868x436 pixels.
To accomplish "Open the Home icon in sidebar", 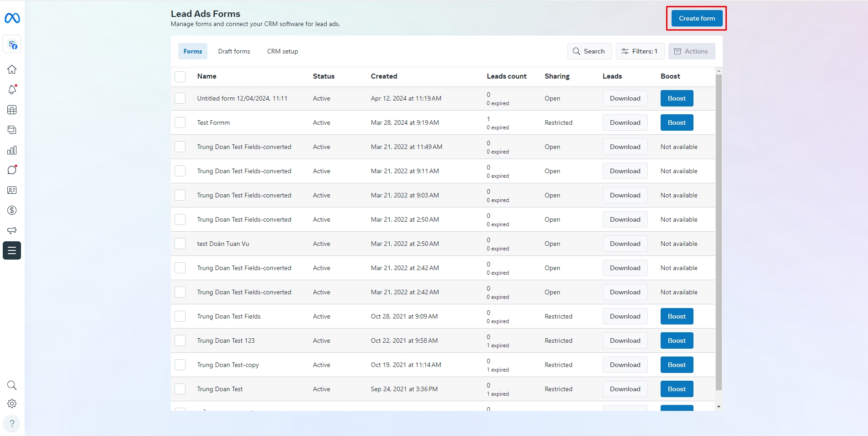I will click(12, 69).
